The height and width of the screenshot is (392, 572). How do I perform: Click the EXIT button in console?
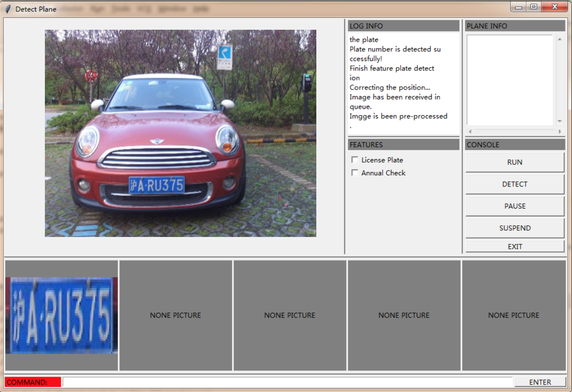(x=515, y=246)
